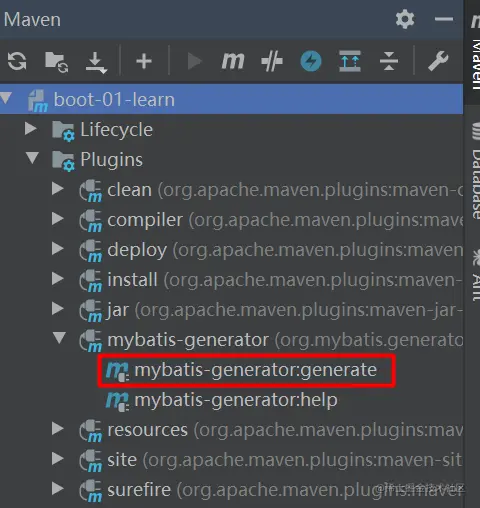The height and width of the screenshot is (508, 480).
Task: Expand the resources plugin
Action: pyautogui.click(x=58, y=428)
